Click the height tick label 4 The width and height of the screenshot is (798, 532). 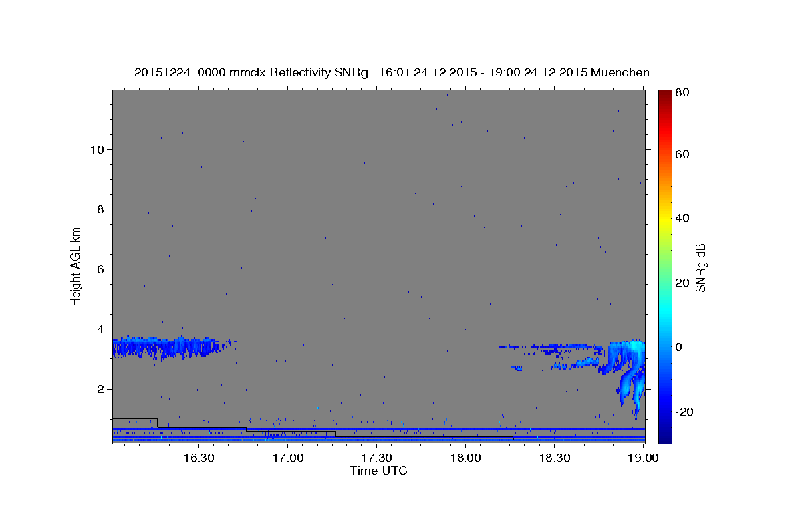coord(100,329)
